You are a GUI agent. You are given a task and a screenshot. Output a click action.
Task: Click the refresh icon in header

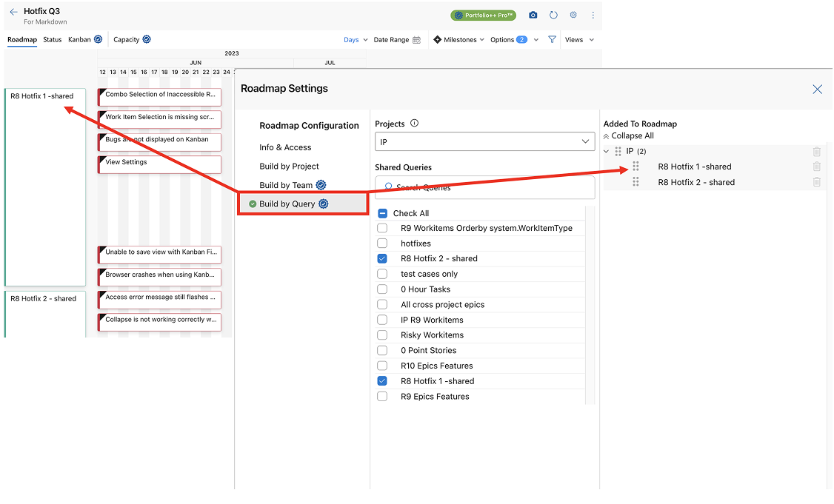[x=553, y=15]
